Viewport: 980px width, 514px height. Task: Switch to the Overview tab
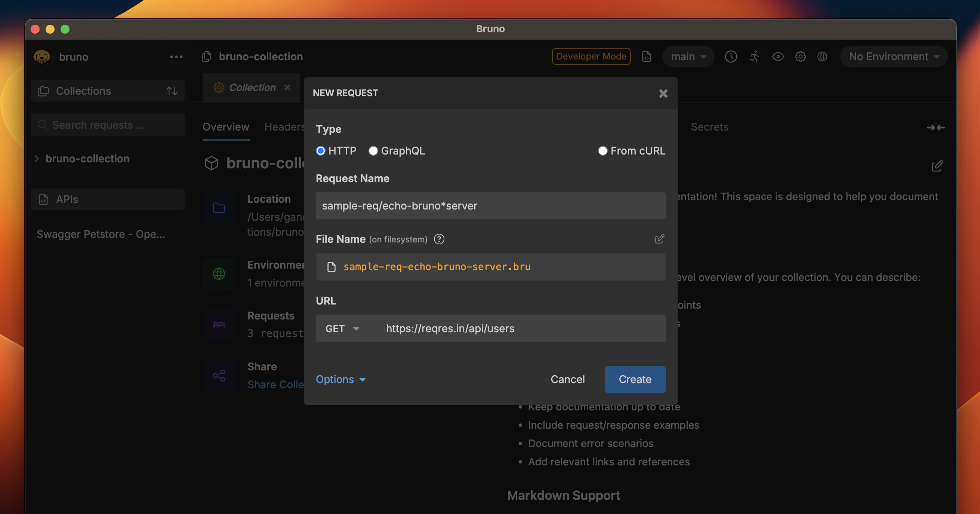pos(226,127)
